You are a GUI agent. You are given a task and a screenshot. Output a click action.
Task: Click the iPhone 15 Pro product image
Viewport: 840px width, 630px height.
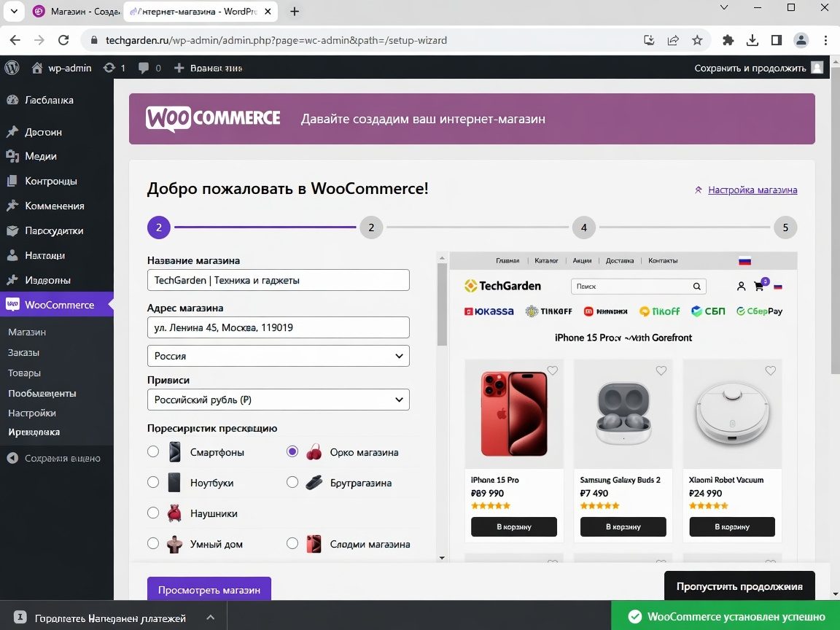pyautogui.click(x=514, y=413)
